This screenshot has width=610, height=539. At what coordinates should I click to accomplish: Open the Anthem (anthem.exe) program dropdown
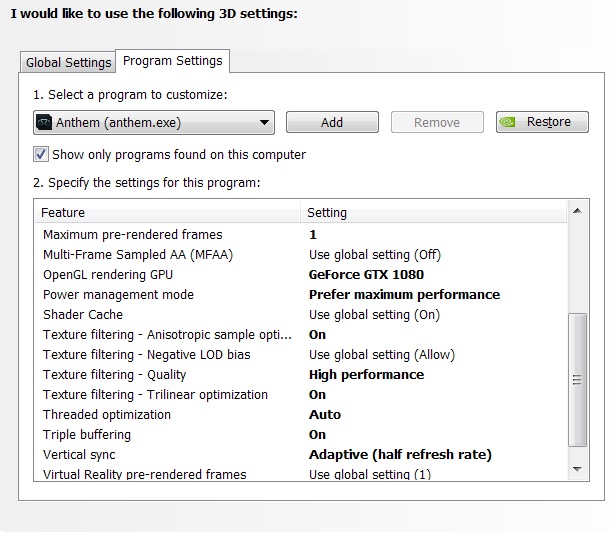(154, 123)
